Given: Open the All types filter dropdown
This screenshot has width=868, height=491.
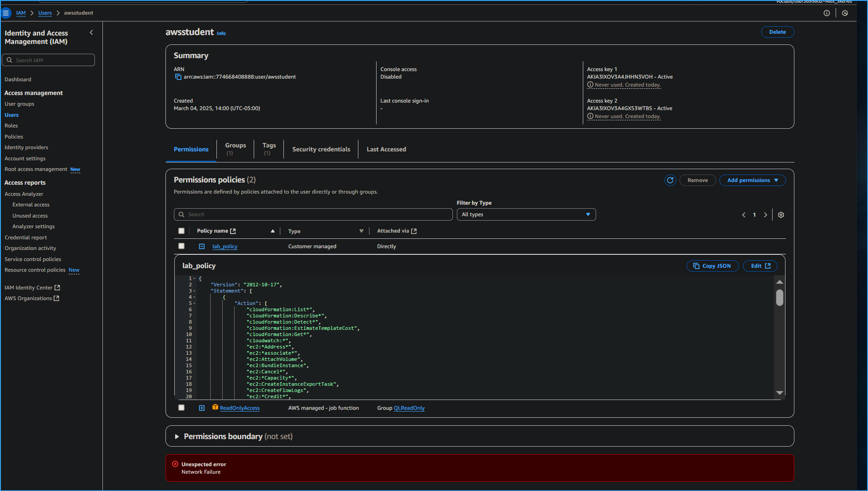Looking at the screenshot, I should tap(526, 214).
